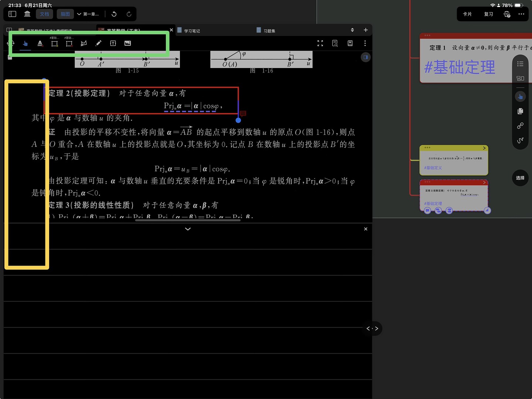532x399 pixels.
Task: Close the active 高等数学 document tab
Action: click(171, 30)
